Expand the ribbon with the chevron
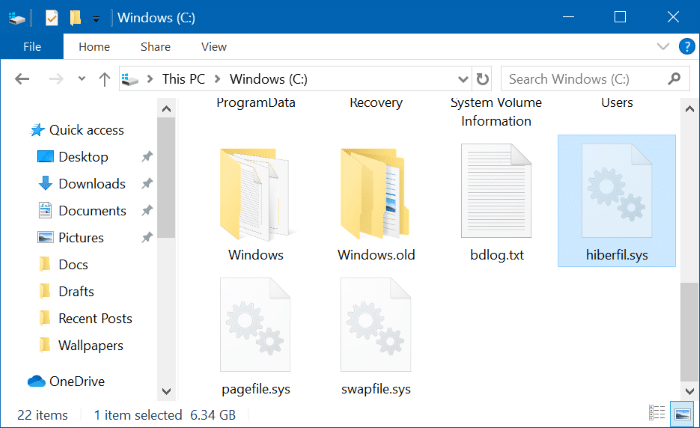This screenshot has width=700, height=428. (663, 46)
